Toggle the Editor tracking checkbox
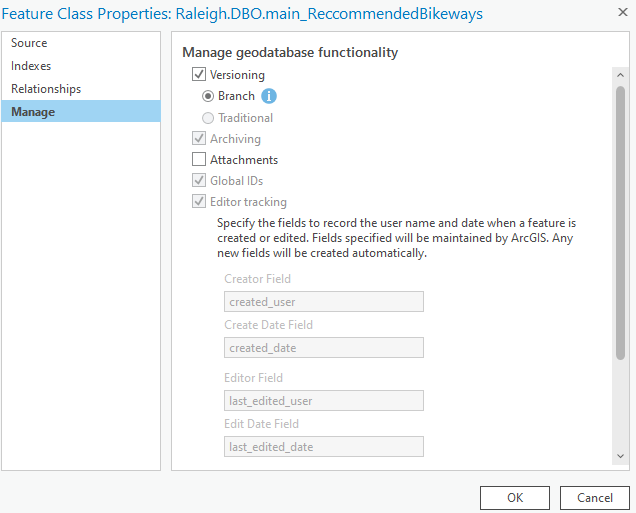 198,202
